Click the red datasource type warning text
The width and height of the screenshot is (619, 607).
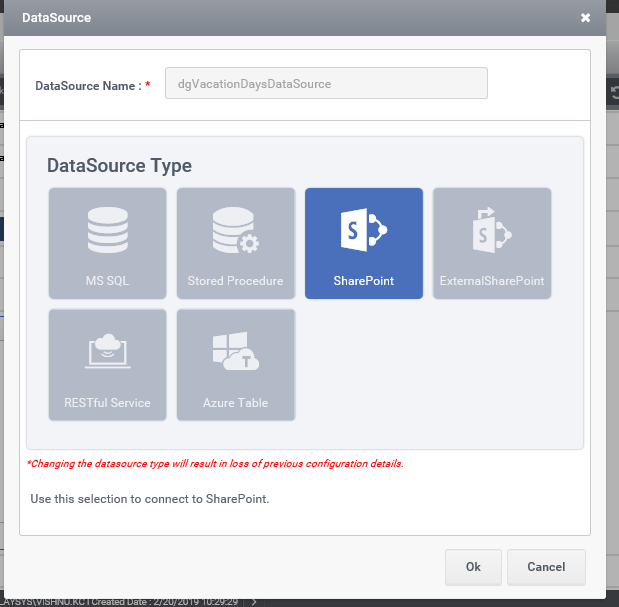[x=215, y=463]
